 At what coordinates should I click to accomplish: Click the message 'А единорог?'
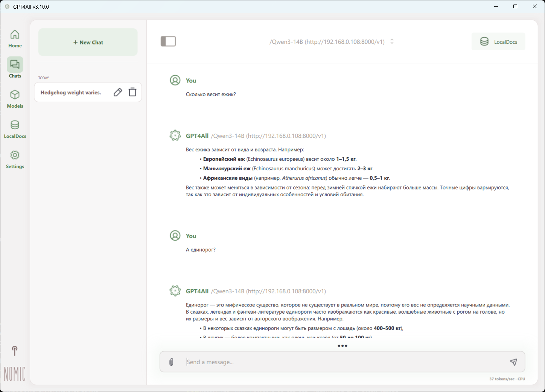201,250
